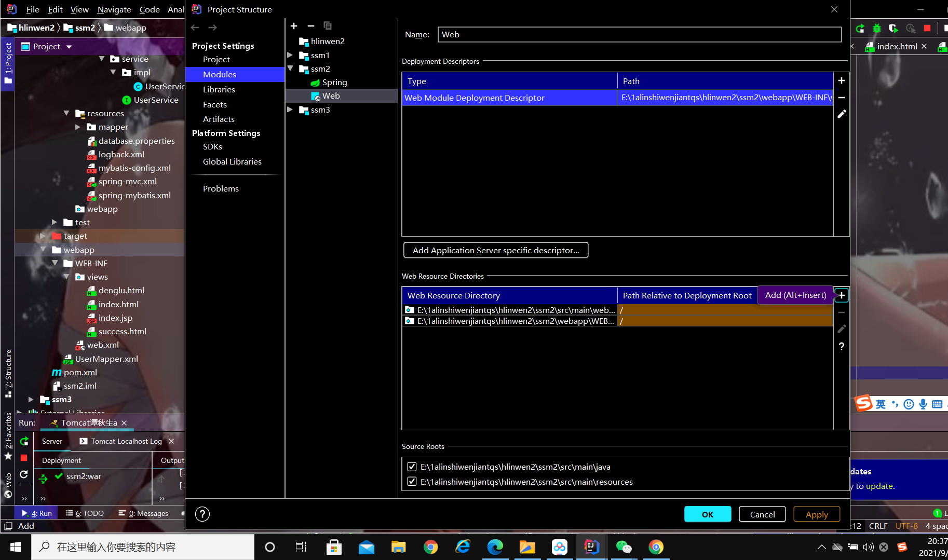Click the copy module icon in the dialog toolbar
The width and height of the screenshot is (948, 560).
point(328,25)
